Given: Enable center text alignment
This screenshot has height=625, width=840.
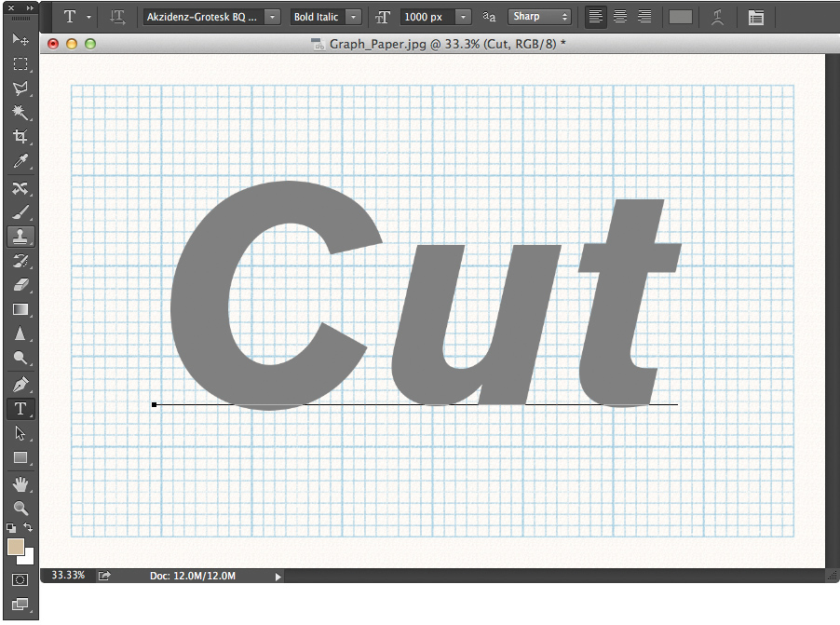Looking at the screenshot, I should tap(619, 16).
